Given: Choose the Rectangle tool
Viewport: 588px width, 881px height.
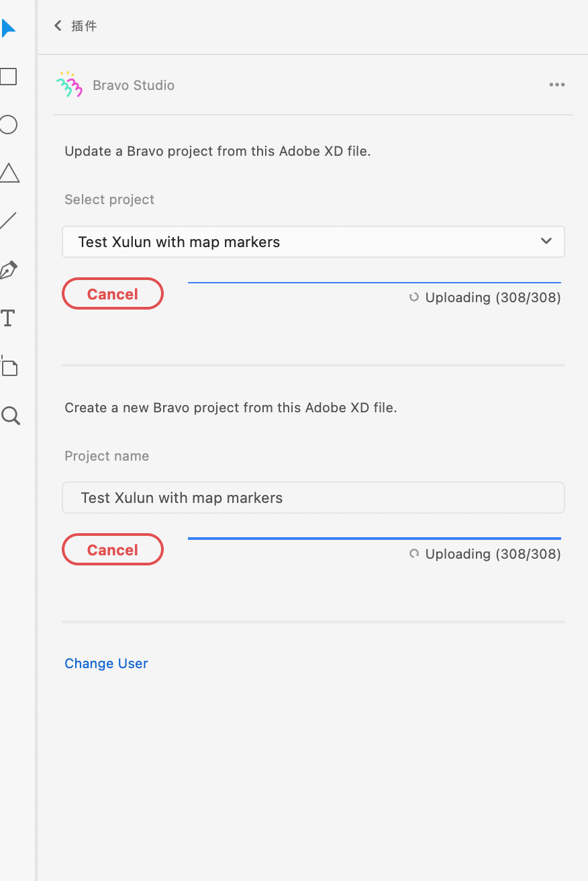Looking at the screenshot, I should 8,77.
